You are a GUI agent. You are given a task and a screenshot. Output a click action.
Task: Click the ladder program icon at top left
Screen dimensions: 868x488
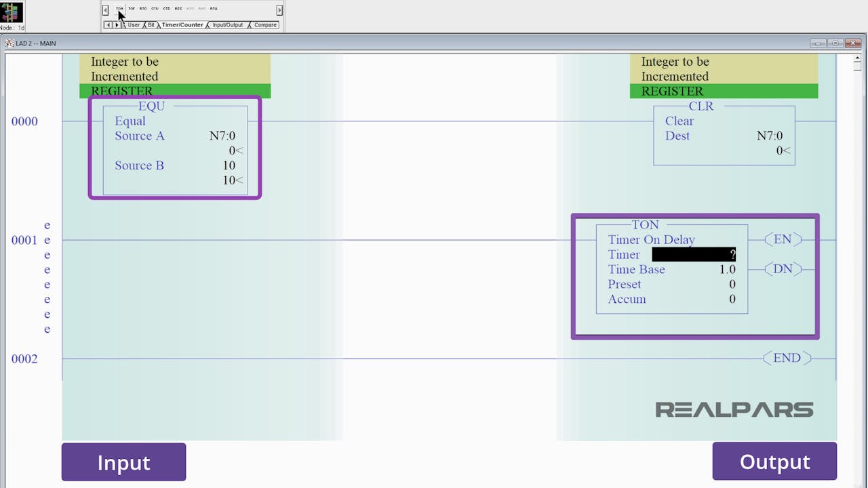coord(12,12)
